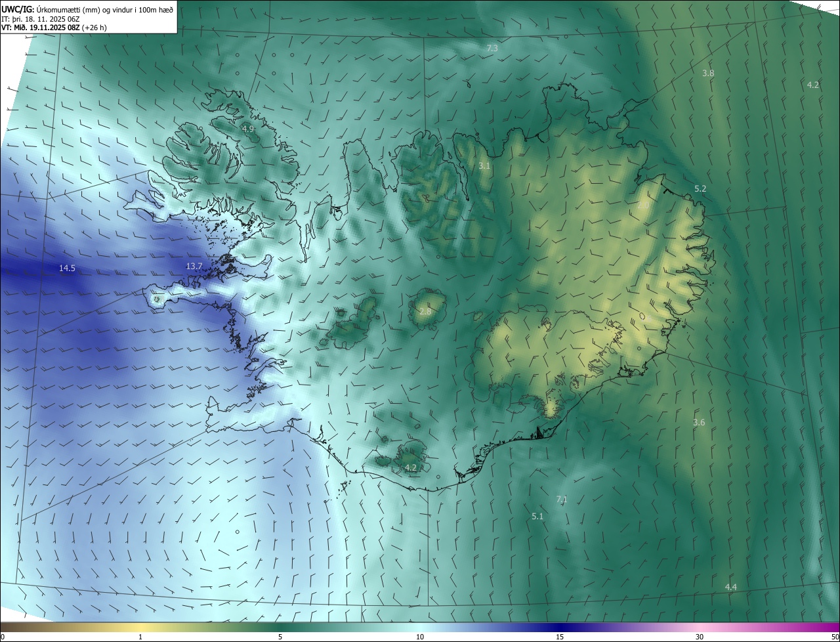Click the VT valid time line 19.11.2025 08Z
The image size is (840, 642).
[54, 28]
